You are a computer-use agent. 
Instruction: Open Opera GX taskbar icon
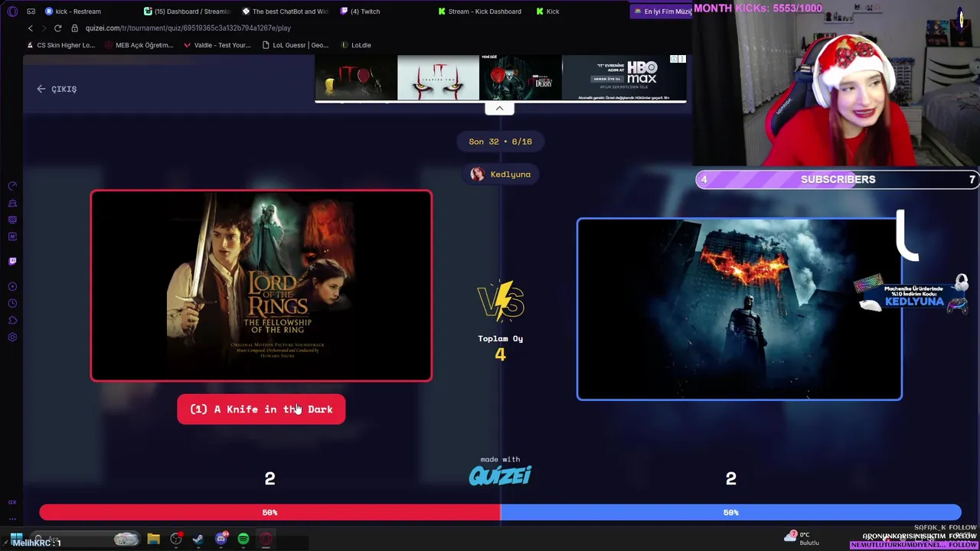266,540
